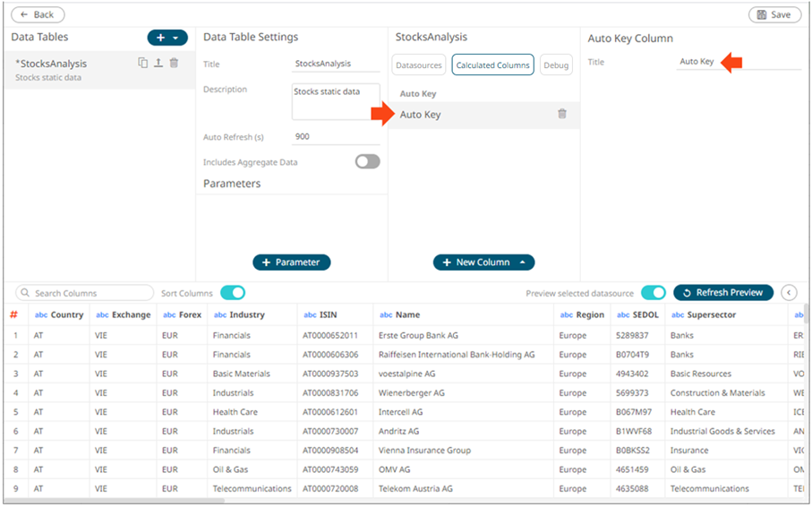Screen dimensions: 812x507
Task: Delete the Auto Key calculated column
Action: tap(562, 114)
